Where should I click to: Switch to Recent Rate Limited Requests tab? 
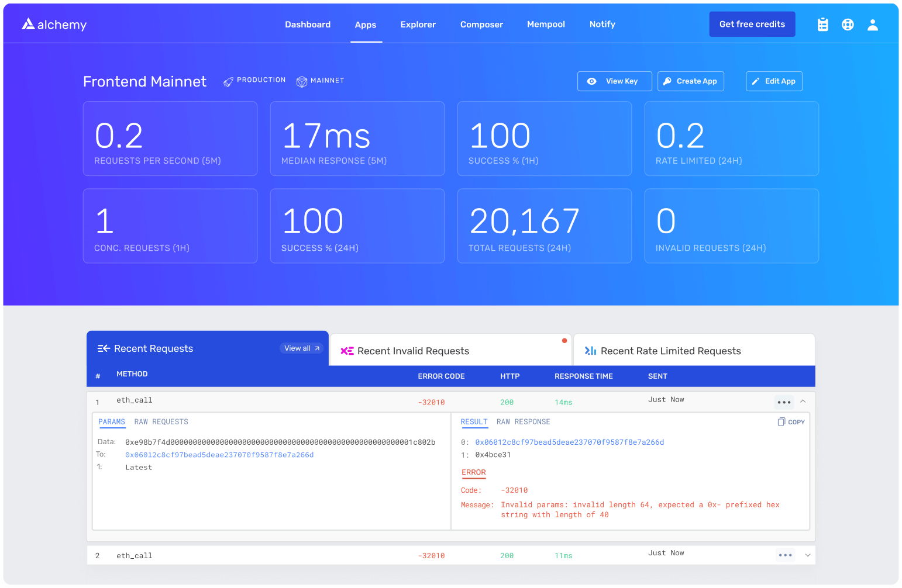click(x=694, y=350)
